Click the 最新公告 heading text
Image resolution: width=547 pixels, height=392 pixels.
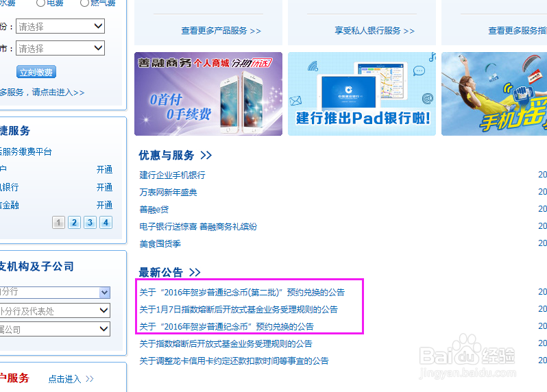[161, 272]
